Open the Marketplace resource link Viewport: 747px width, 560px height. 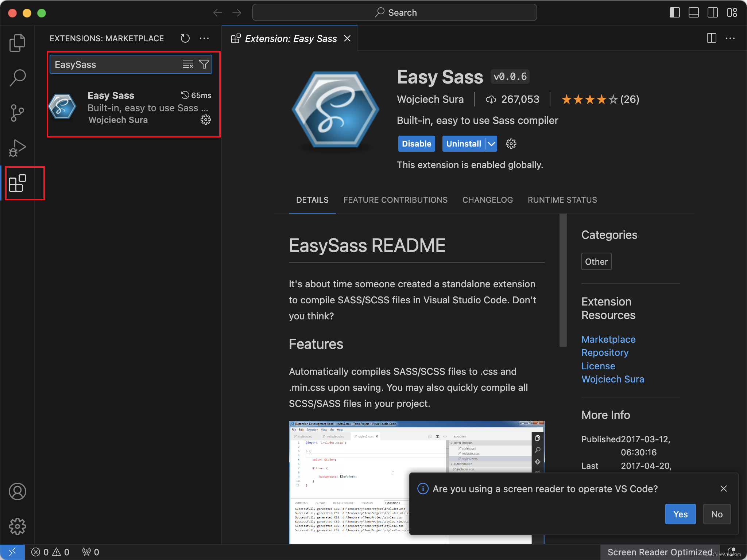tap(608, 339)
